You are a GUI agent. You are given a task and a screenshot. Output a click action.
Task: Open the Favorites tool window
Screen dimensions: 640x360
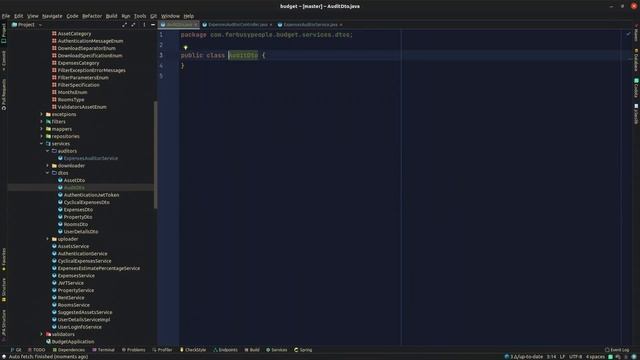pyautogui.click(x=4, y=260)
